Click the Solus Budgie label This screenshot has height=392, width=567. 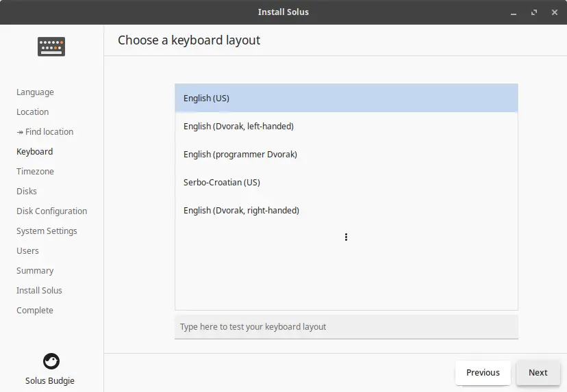point(50,381)
